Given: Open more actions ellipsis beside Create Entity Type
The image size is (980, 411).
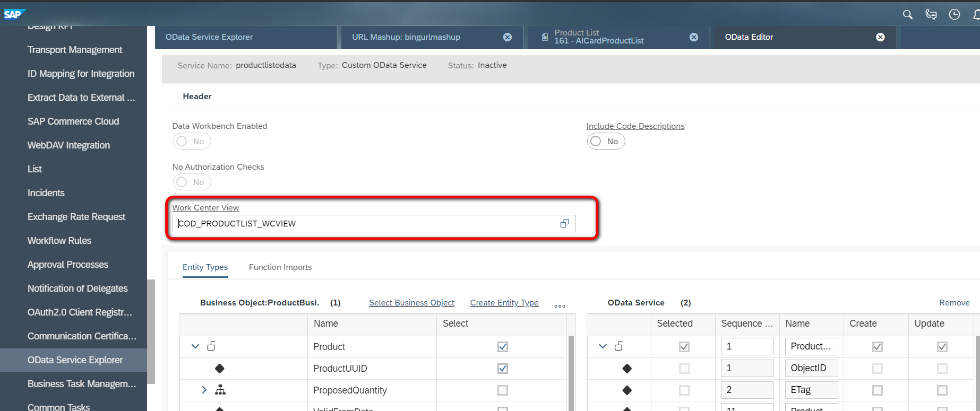Looking at the screenshot, I should pos(560,306).
